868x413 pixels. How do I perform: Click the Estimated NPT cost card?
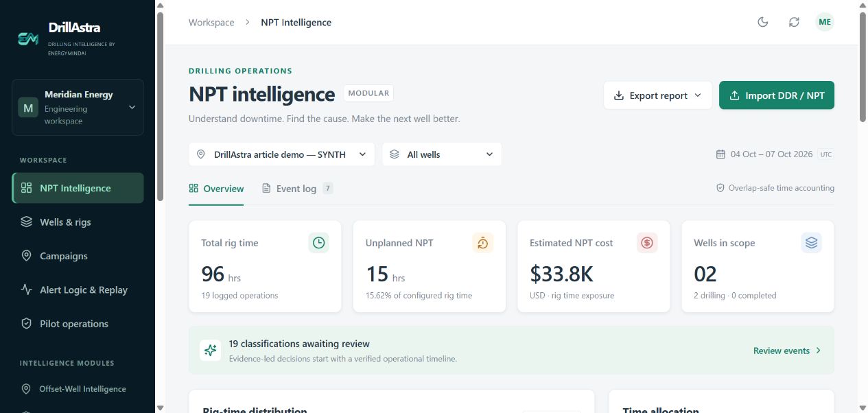click(x=594, y=266)
